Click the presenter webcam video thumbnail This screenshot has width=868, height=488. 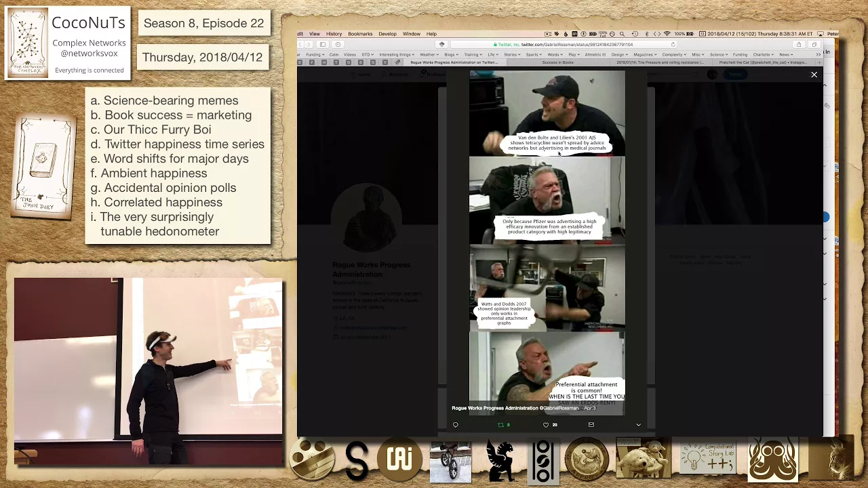[x=149, y=372]
